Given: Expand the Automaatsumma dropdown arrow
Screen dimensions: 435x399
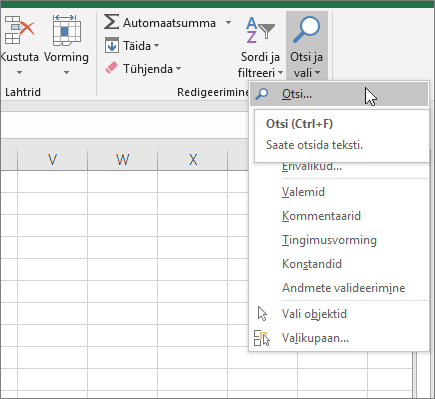Looking at the screenshot, I should [228, 23].
